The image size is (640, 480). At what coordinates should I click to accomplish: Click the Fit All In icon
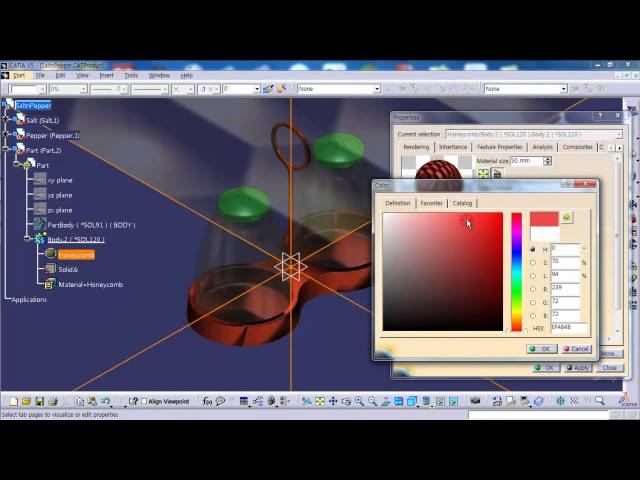pos(320,402)
